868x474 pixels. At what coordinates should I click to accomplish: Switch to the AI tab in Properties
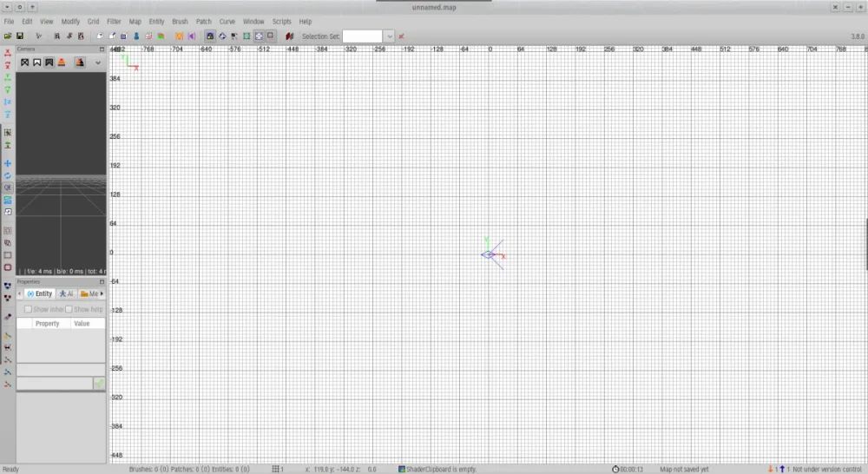[x=67, y=294]
